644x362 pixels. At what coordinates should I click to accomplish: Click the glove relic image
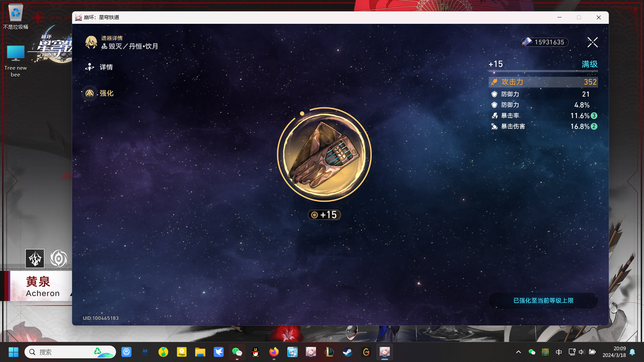(324, 155)
